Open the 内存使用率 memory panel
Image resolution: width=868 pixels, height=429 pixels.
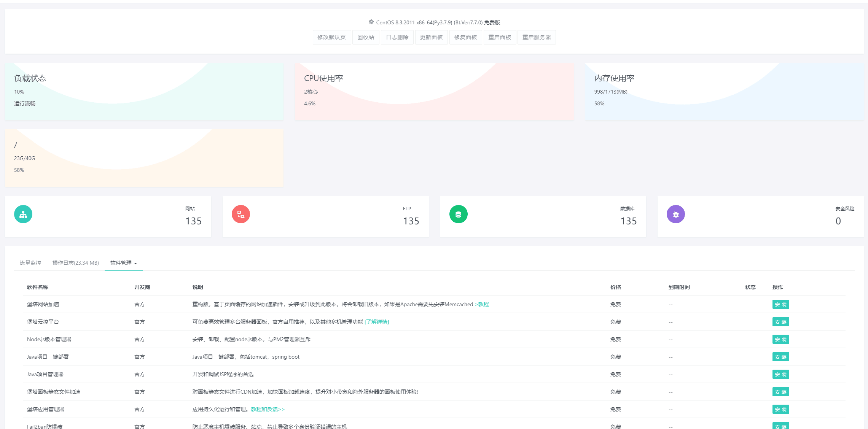click(723, 91)
